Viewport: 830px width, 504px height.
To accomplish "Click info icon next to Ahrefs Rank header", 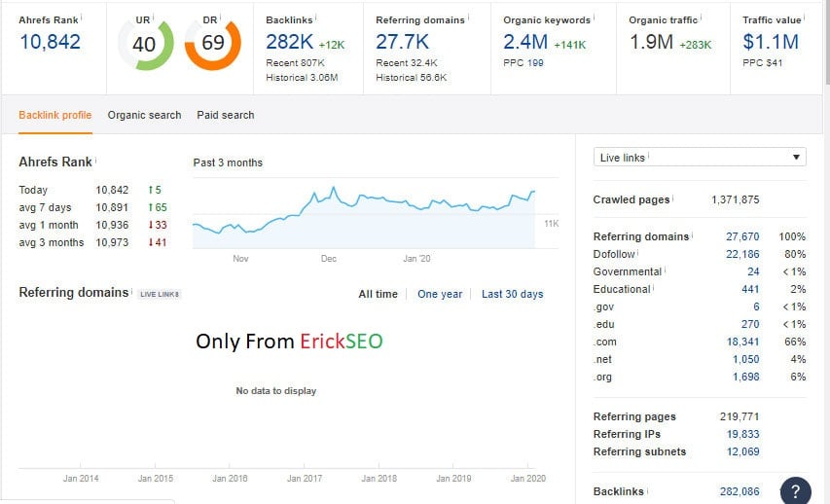I will (83, 18).
